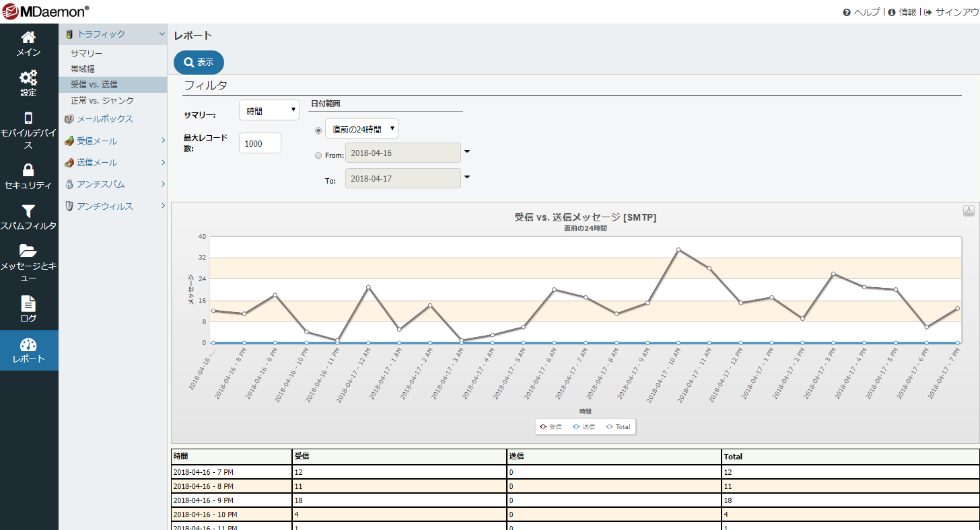
Task: Select the From date range radio button
Action: pyautogui.click(x=318, y=155)
